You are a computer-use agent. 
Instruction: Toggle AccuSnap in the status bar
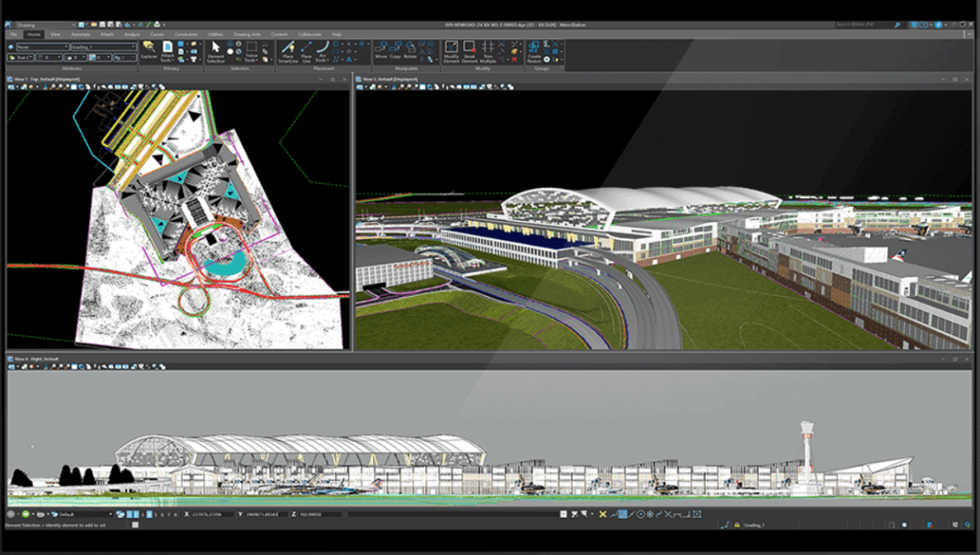click(621, 513)
